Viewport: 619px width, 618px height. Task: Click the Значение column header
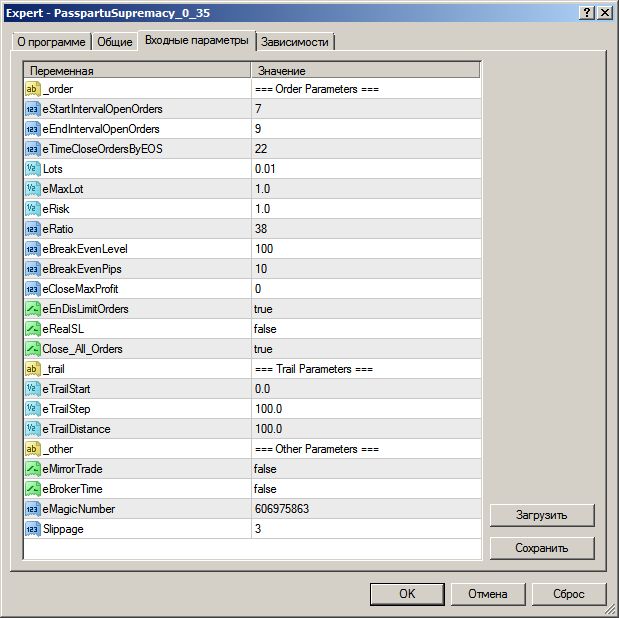(366, 71)
